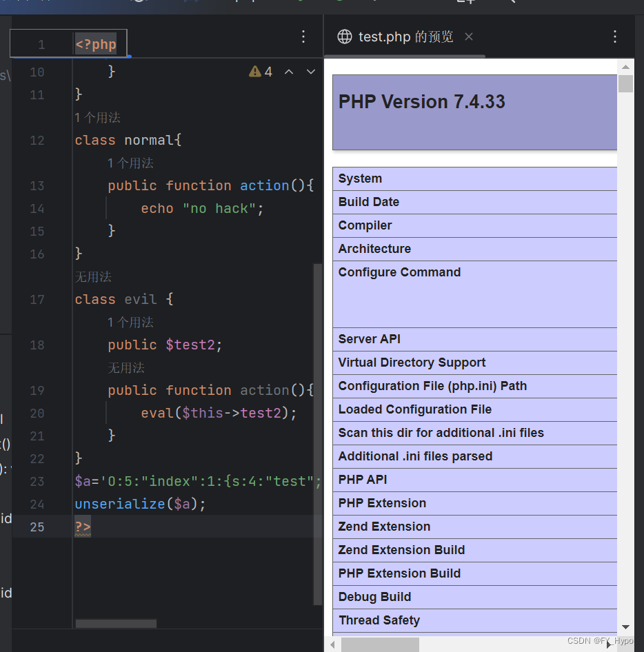Click 'Architecture' row

click(474, 249)
